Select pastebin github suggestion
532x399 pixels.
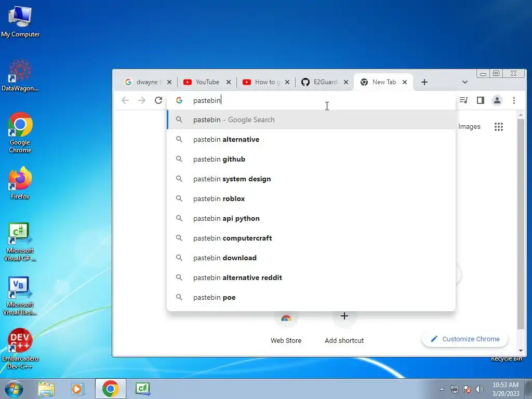311,159
